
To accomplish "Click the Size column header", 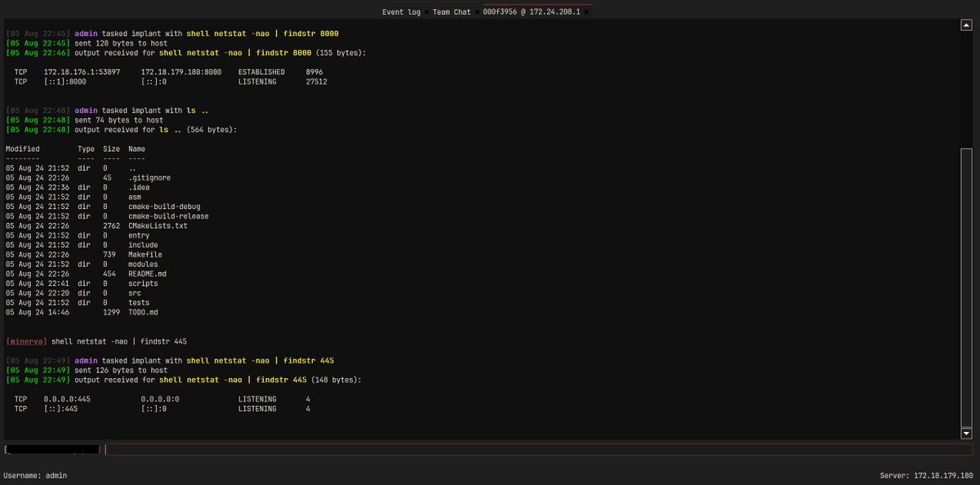I will pos(112,149).
